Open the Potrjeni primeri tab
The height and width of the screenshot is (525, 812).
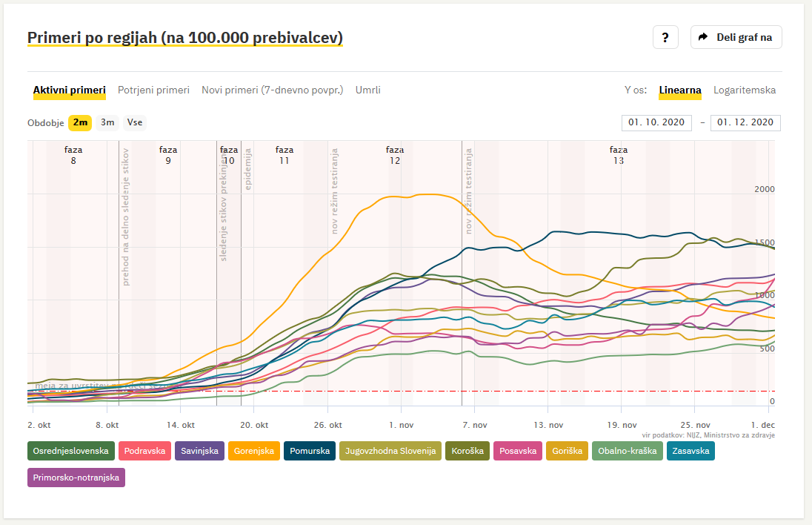pyautogui.click(x=153, y=90)
